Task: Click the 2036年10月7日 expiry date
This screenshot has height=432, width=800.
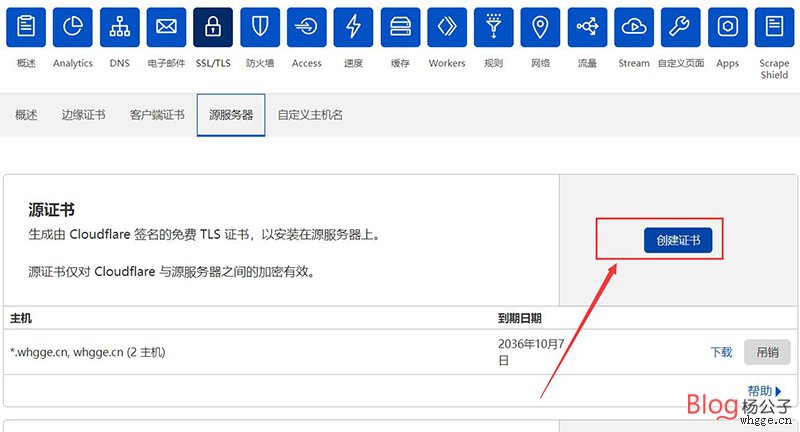Action: 531,352
